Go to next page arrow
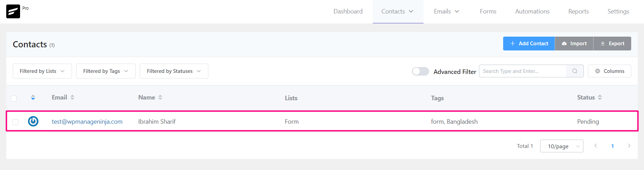The image size is (644, 170). click(629, 146)
